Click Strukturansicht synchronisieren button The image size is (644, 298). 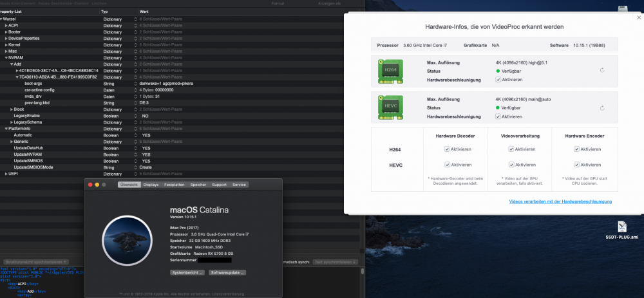point(36,262)
